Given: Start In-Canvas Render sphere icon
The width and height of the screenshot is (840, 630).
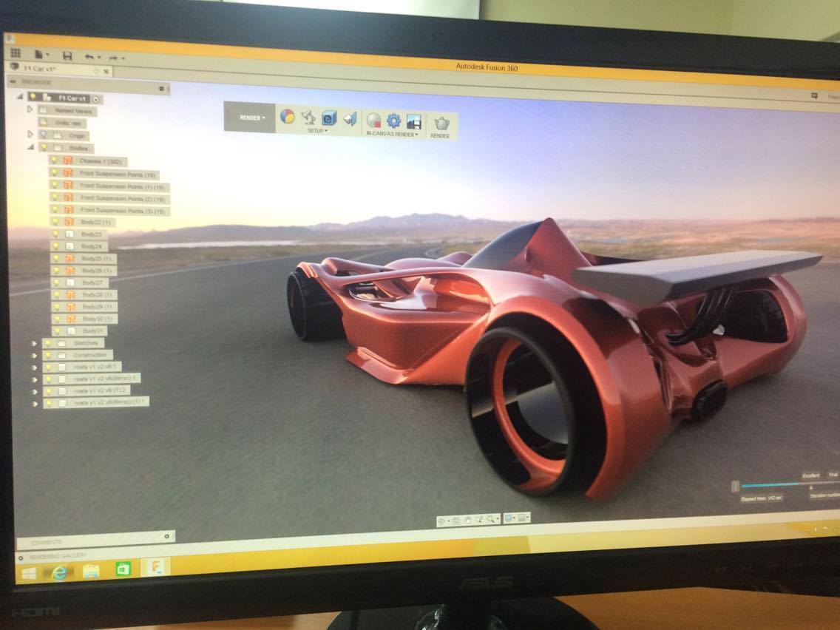Looking at the screenshot, I should (x=373, y=120).
